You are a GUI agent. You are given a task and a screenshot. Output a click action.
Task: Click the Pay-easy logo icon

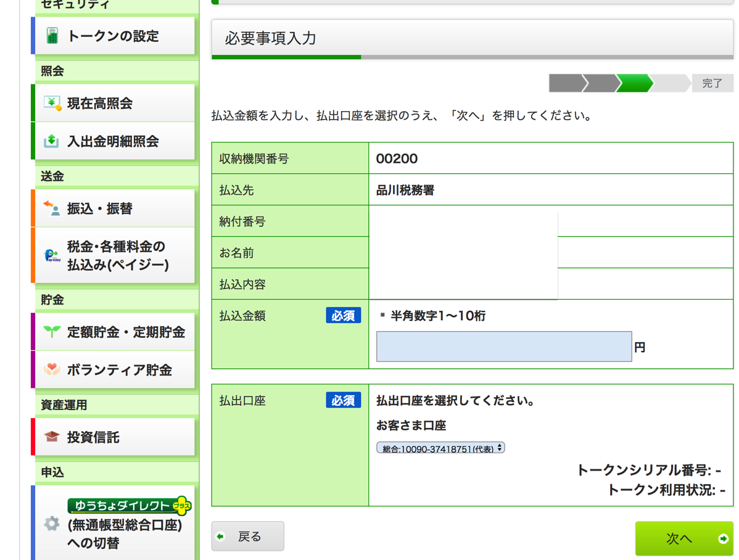click(x=52, y=255)
